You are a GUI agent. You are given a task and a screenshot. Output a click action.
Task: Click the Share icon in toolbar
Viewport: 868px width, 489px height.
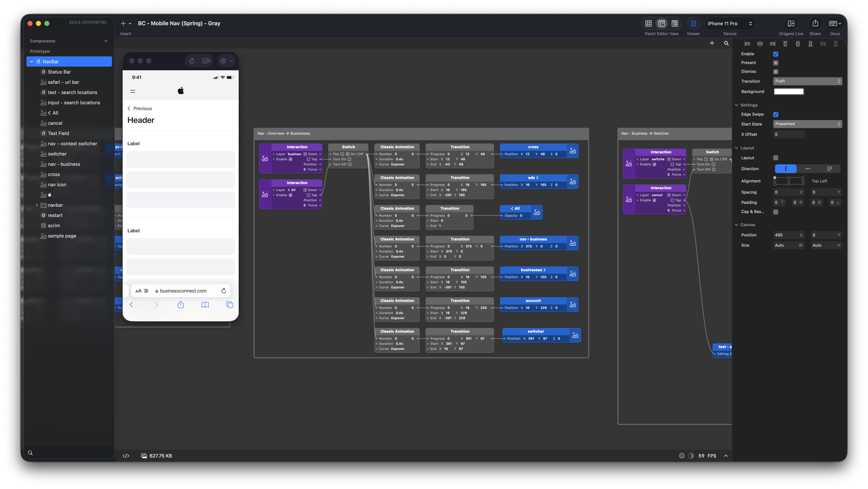(815, 23)
